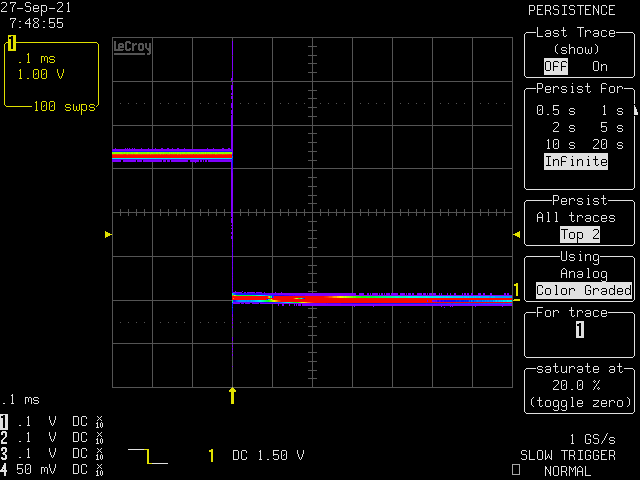
Task: Adjust the saturate at 20.0 % setting
Action: click(579, 387)
